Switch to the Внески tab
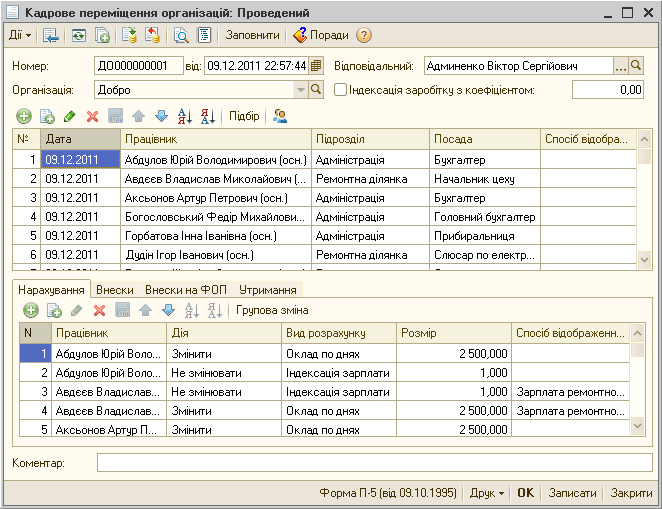This screenshot has height=509, width=662. tap(115, 290)
